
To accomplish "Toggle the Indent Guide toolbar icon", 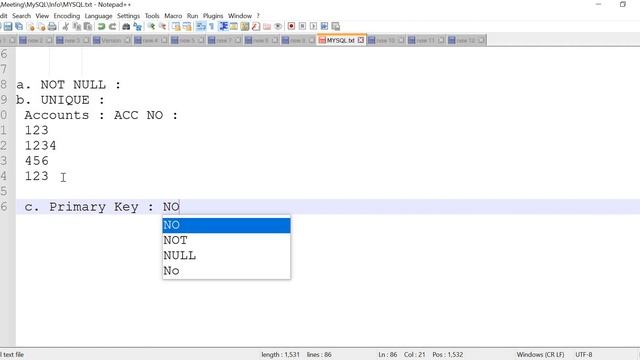I will [x=223, y=27].
